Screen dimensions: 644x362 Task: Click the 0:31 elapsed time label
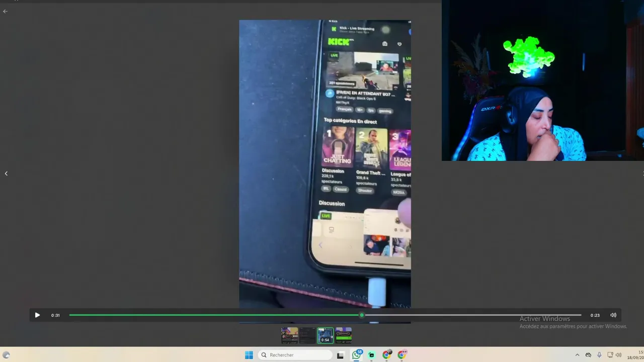pyautogui.click(x=55, y=315)
